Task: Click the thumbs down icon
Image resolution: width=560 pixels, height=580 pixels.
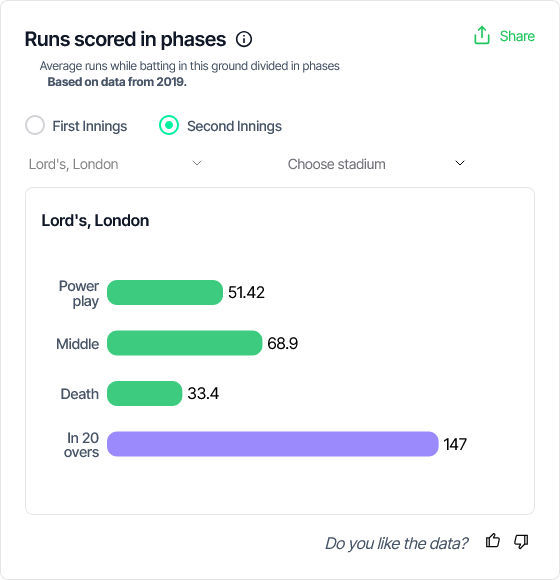Action: point(521,542)
